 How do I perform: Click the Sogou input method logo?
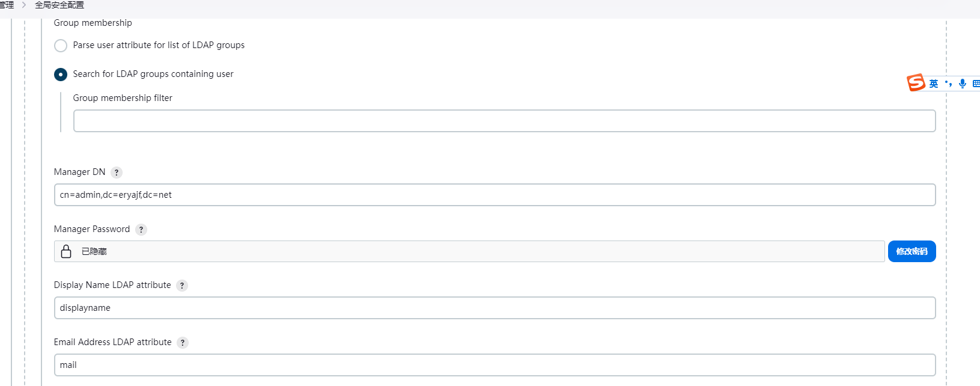tap(916, 82)
